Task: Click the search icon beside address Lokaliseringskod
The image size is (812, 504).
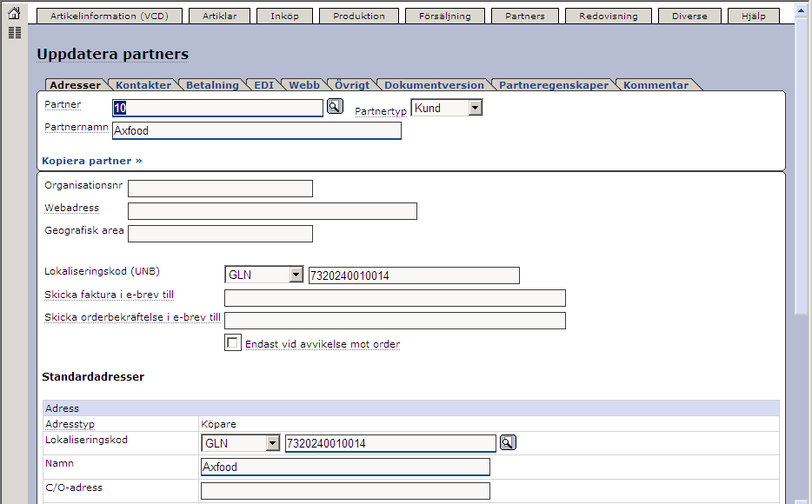Action: coord(508,442)
